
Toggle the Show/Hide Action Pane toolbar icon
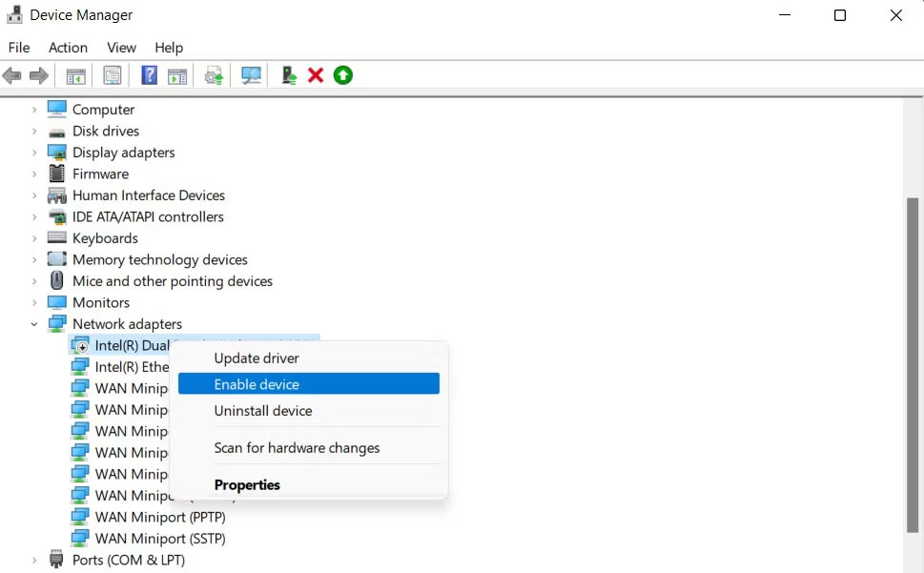(176, 76)
